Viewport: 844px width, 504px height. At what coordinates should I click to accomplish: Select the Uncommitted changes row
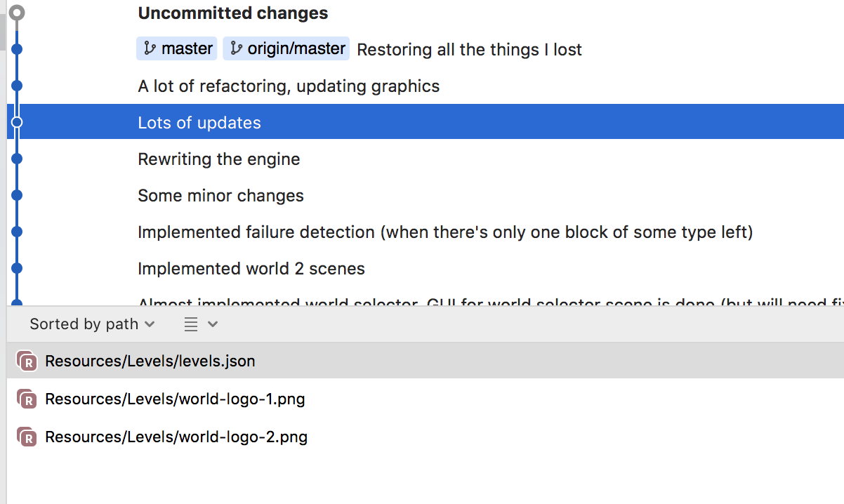[426, 13]
